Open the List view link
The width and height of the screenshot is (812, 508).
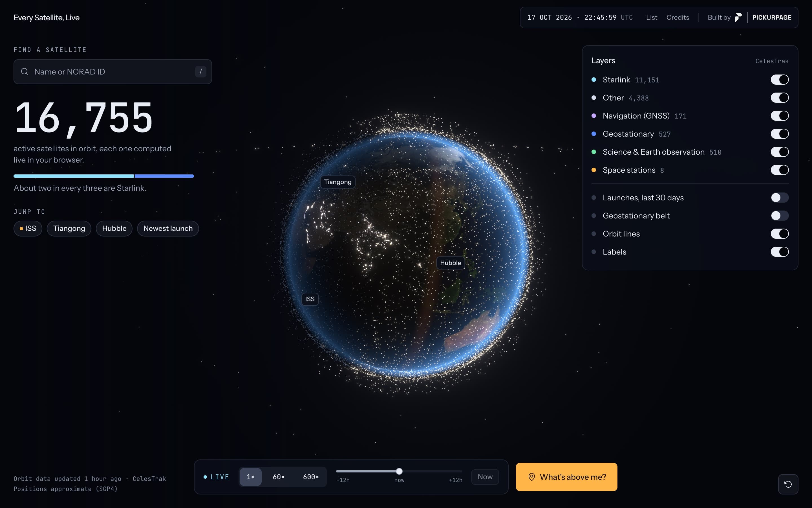pos(651,17)
